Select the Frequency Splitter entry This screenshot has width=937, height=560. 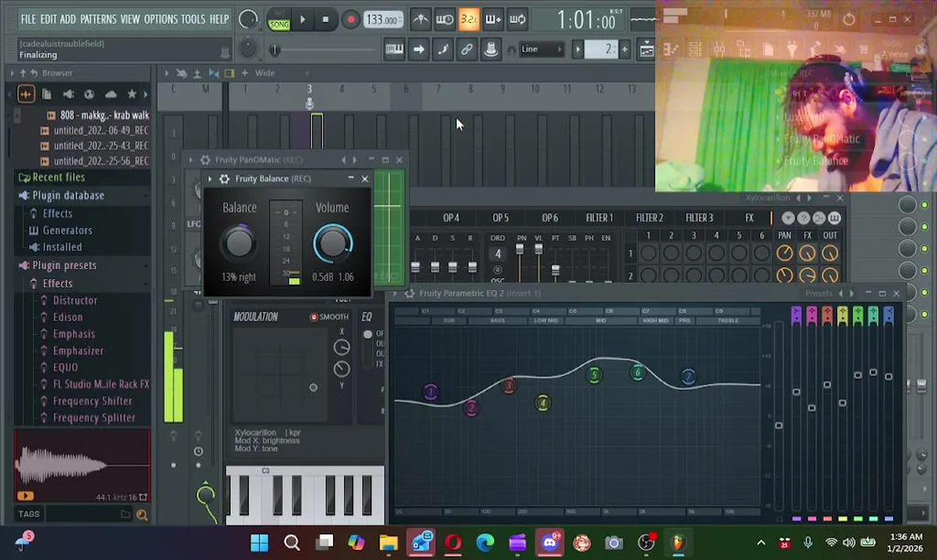coord(94,418)
